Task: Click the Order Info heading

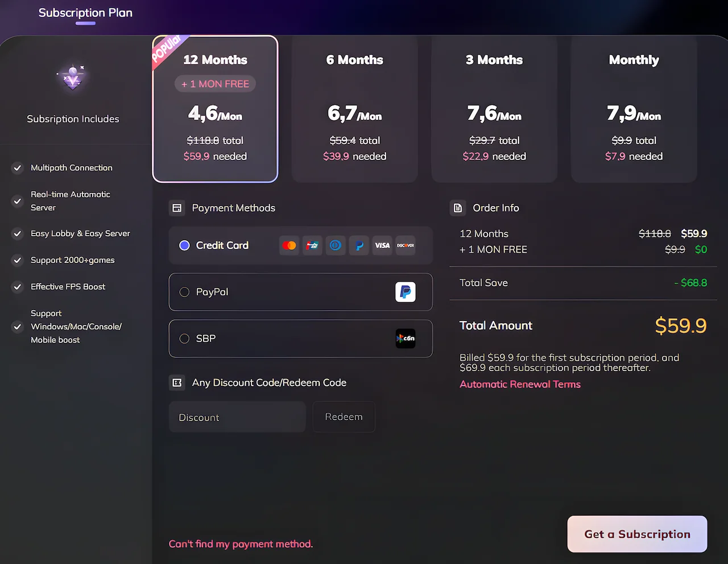Action: [x=496, y=208]
